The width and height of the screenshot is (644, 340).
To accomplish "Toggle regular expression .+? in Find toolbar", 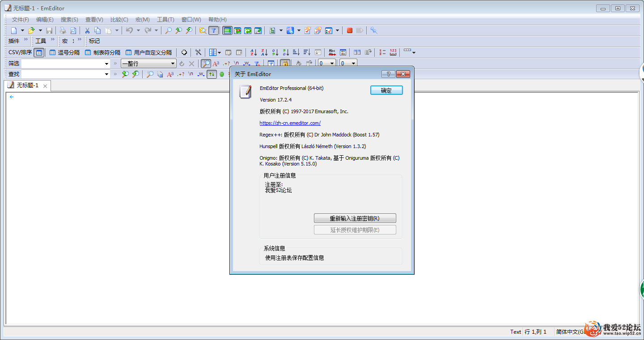I will coord(181,74).
